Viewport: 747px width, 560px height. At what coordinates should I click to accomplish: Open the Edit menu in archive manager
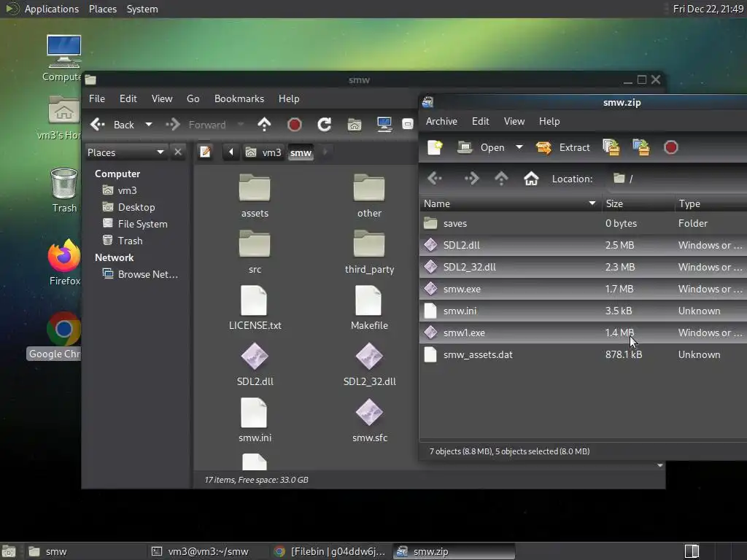pyautogui.click(x=480, y=122)
